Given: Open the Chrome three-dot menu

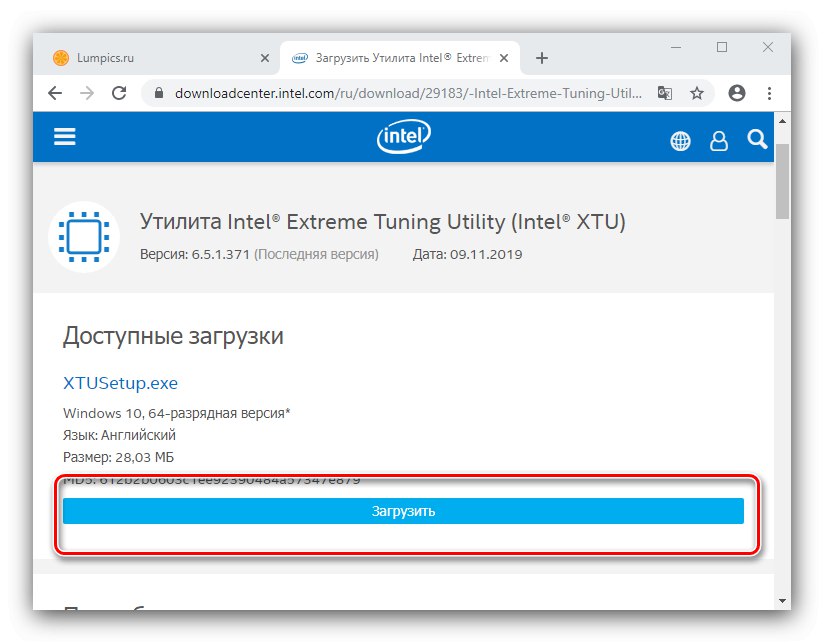Looking at the screenshot, I should click(768, 93).
